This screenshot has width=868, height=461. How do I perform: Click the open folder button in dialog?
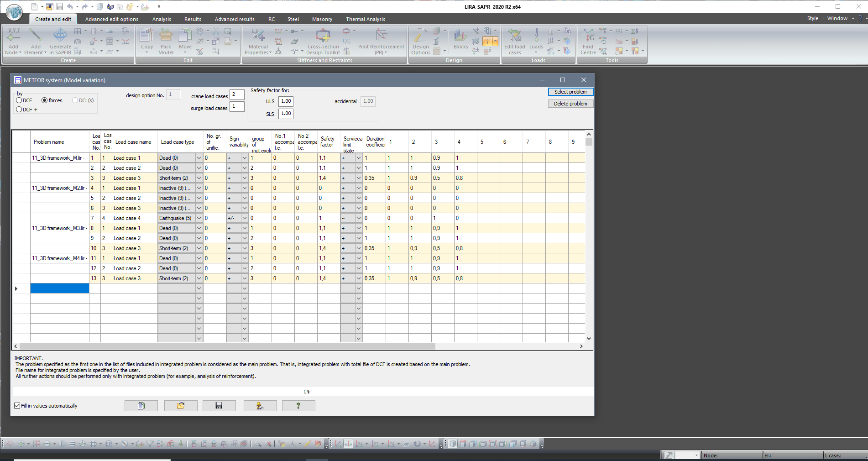(181, 406)
